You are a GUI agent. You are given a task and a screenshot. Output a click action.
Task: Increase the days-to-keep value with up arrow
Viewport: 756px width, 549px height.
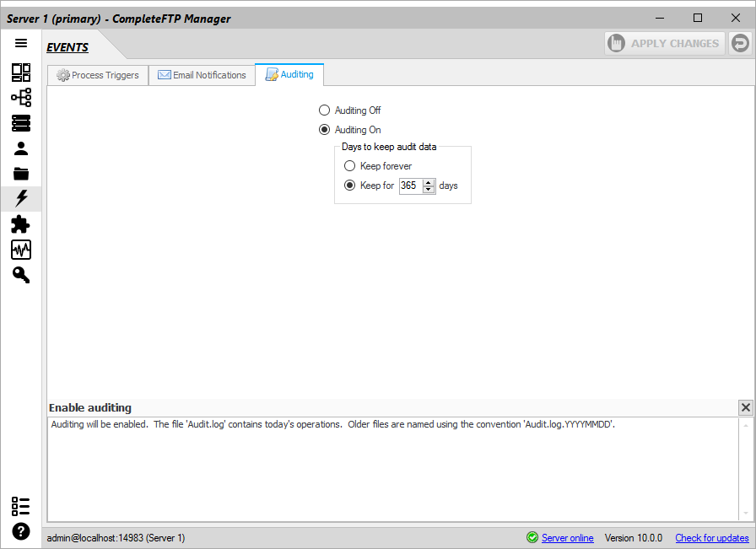(429, 182)
